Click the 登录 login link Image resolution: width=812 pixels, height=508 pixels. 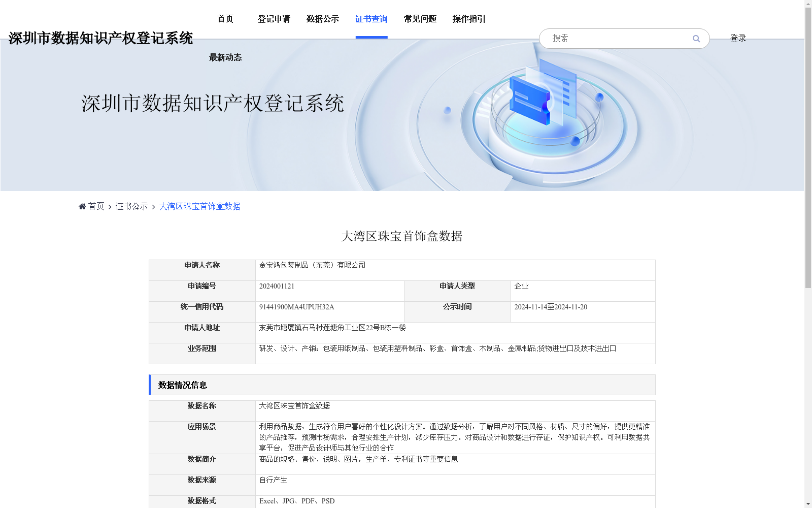click(x=738, y=38)
